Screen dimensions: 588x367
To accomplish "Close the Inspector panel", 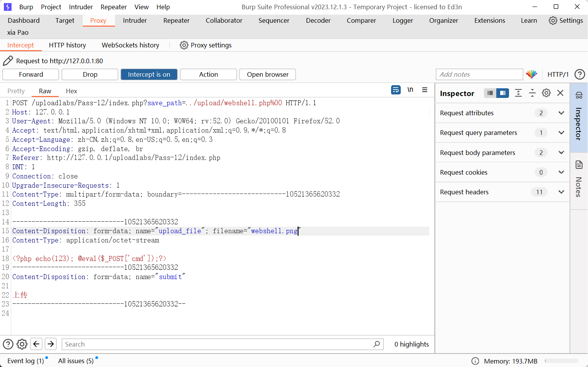I will pyautogui.click(x=560, y=93).
